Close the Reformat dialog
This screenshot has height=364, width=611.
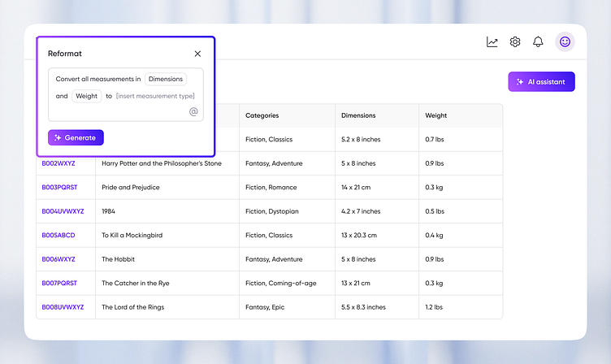pyautogui.click(x=197, y=54)
